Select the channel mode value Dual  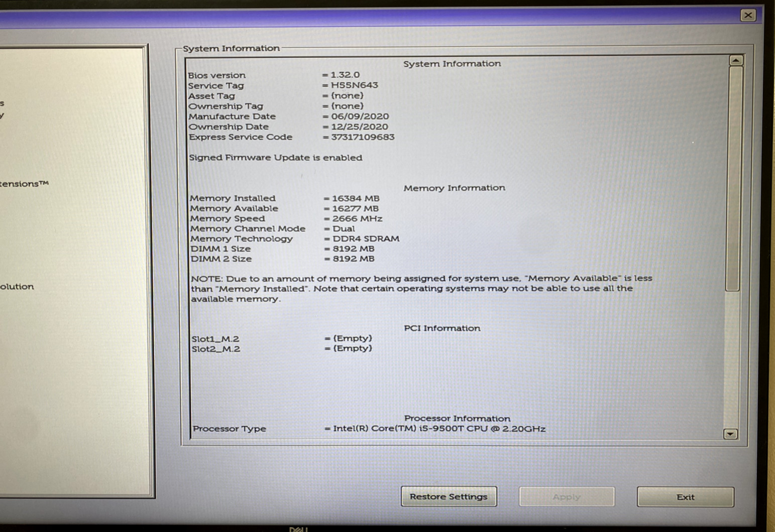coord(344,229)
